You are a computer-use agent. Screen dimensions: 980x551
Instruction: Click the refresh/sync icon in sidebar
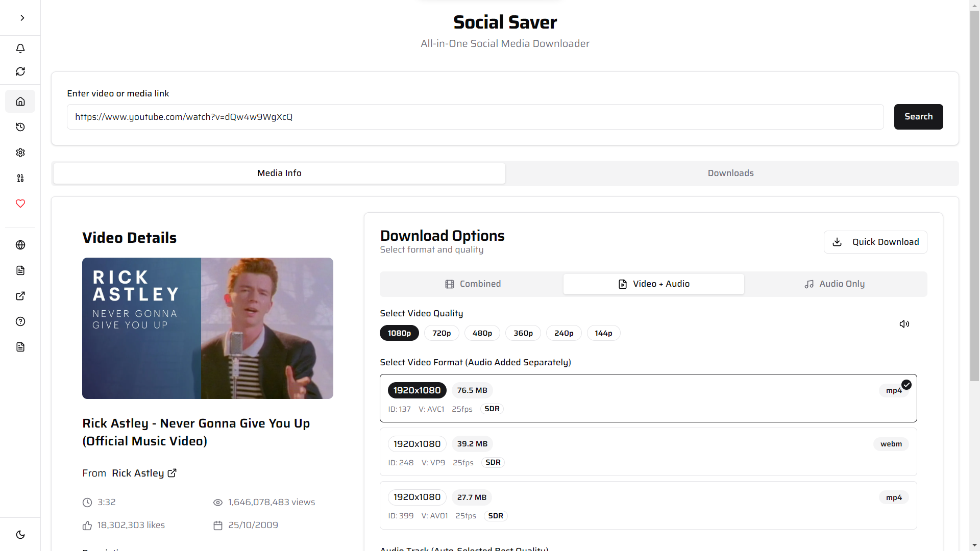20,71
